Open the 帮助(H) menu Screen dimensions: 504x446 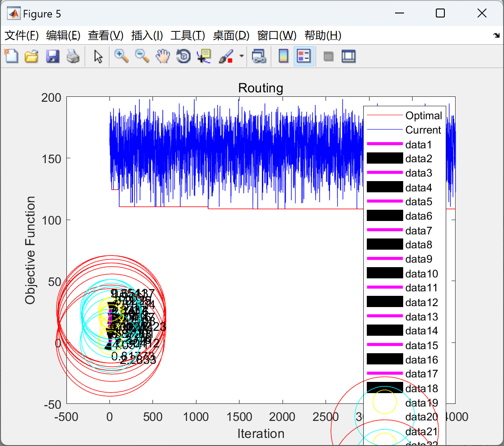point(323,35)
